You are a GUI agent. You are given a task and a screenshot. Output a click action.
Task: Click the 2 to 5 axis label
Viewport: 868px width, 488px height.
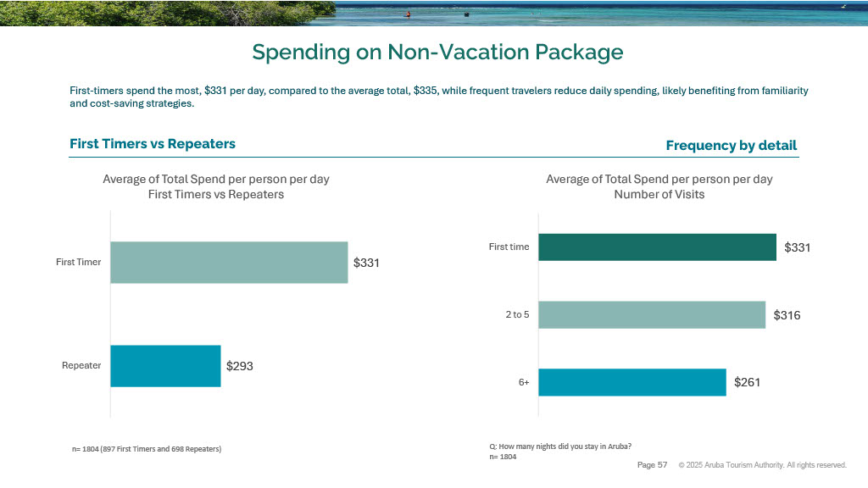click(517, 315)
